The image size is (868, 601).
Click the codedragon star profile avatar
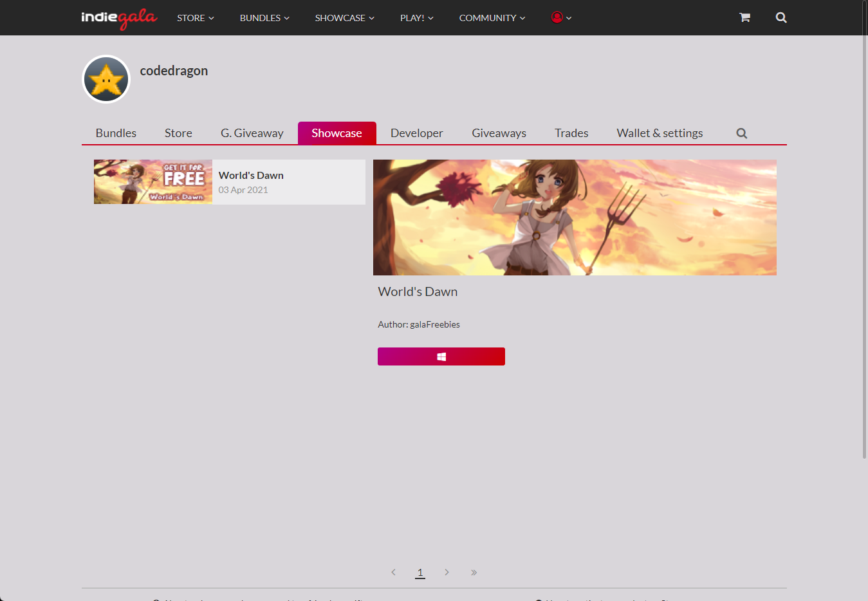coord(106,79)
